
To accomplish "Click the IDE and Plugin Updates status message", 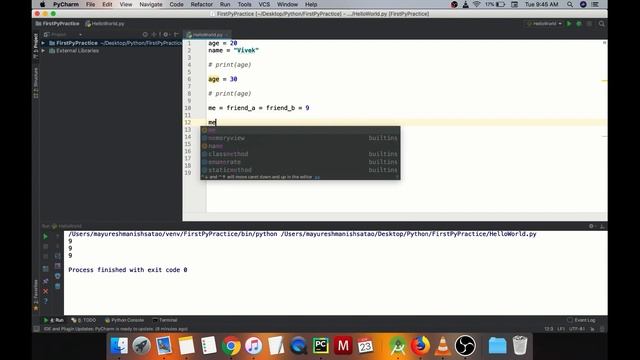I will coord(116,329).
